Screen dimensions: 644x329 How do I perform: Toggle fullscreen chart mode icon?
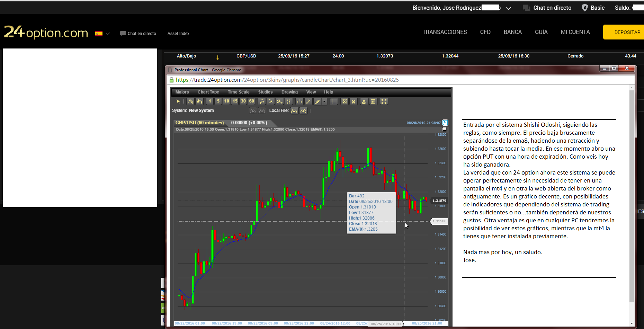(384, 101)
